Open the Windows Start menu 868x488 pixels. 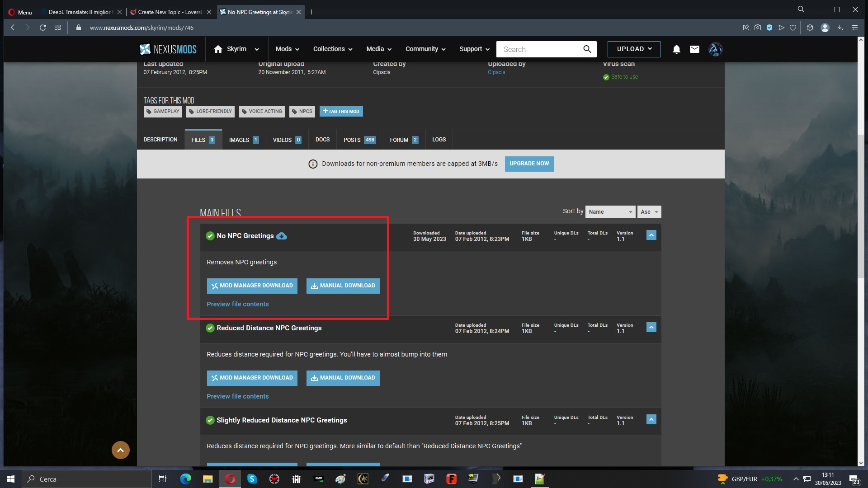(x=11, y=479)
